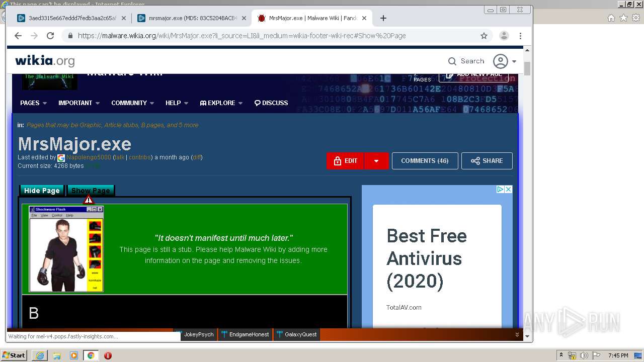Click the address bar URL field

click(x=276, y=36)
